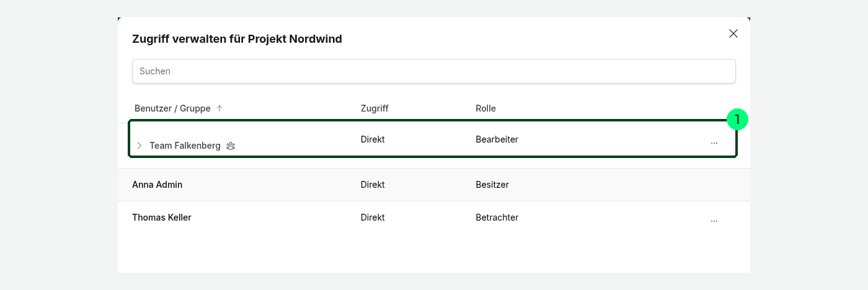Click the Besitzer role of Anna Admin

(492, 185)
